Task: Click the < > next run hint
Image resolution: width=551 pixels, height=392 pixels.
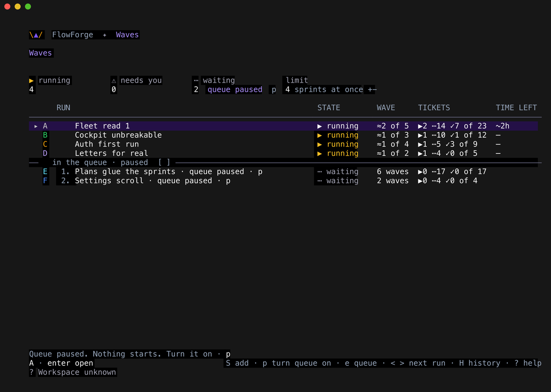Action: tap(418, 363)
